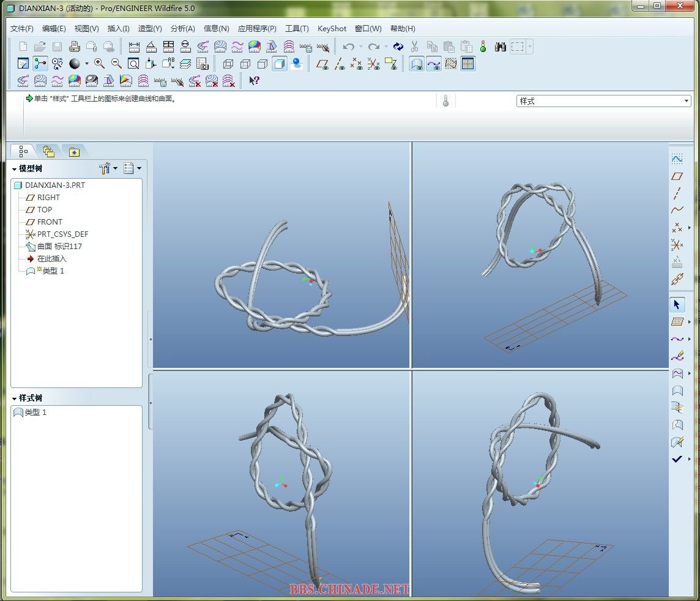This screenshot has width=700, height=601.
Task: Select FRONT datum plane in model tree
Action: click(49, 222)
